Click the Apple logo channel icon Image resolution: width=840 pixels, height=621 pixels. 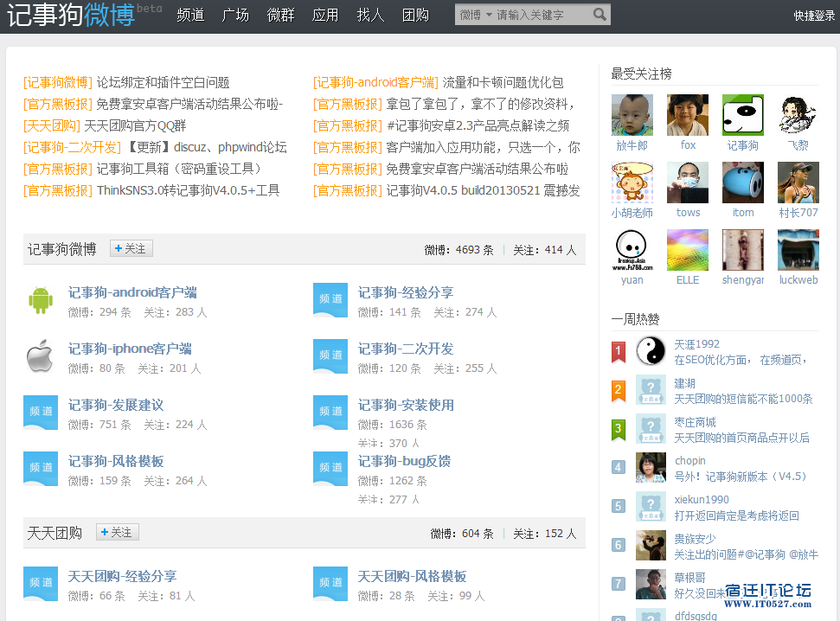coord(41,355)
